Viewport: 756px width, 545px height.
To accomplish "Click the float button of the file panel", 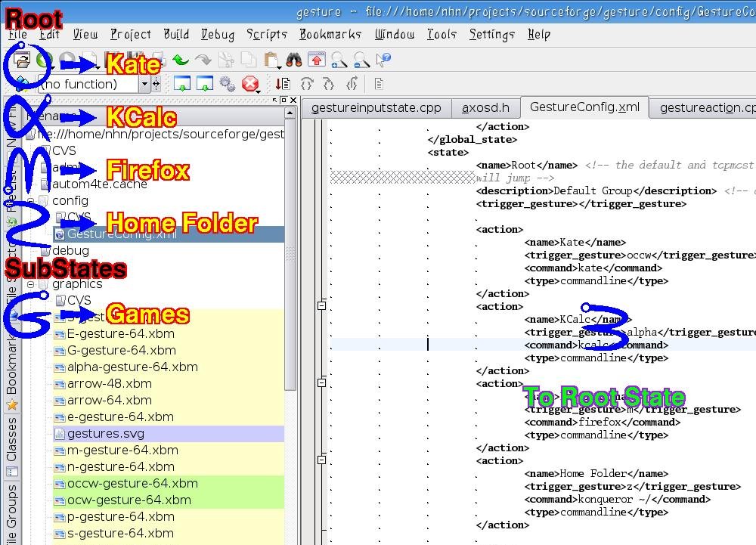I will 283,100.
